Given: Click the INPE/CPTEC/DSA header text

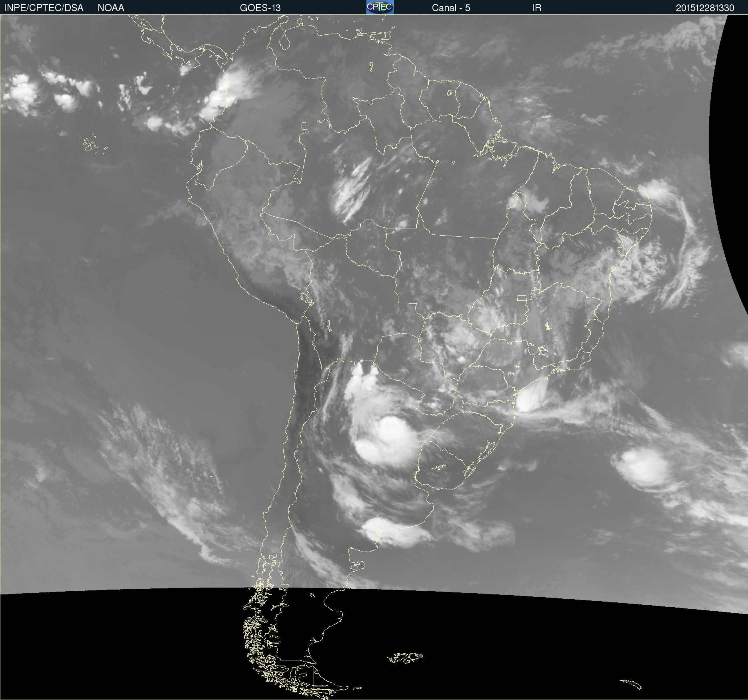Looking at the screenshot, I should point(44,8).
